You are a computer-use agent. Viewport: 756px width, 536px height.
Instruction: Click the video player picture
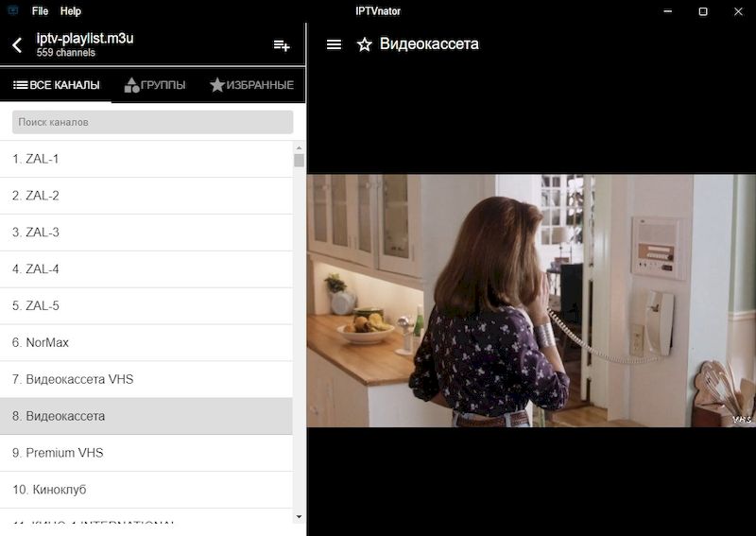pyautogui.click(x=531, y=301)
